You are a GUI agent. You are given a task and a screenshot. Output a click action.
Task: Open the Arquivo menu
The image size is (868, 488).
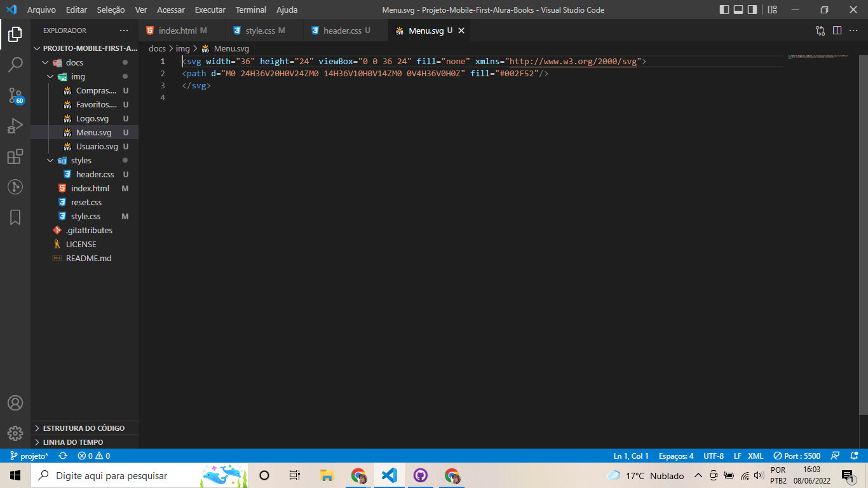click(41, 10)
